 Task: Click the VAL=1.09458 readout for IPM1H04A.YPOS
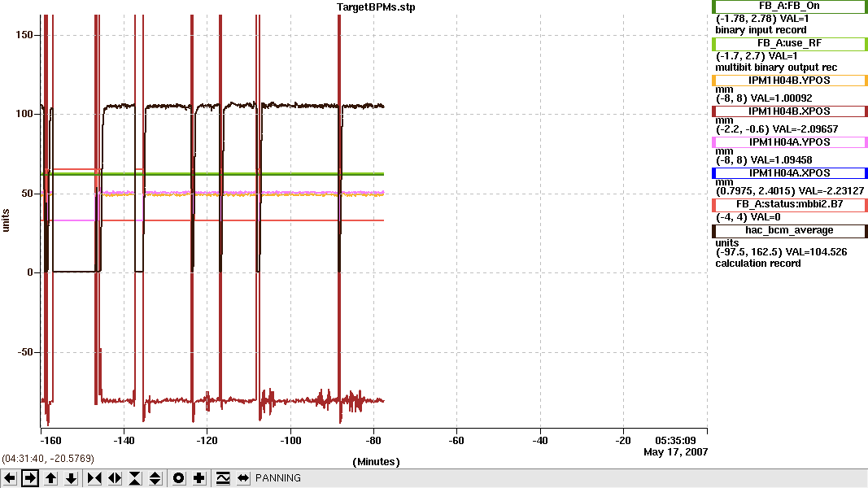[x=782, y=160]
